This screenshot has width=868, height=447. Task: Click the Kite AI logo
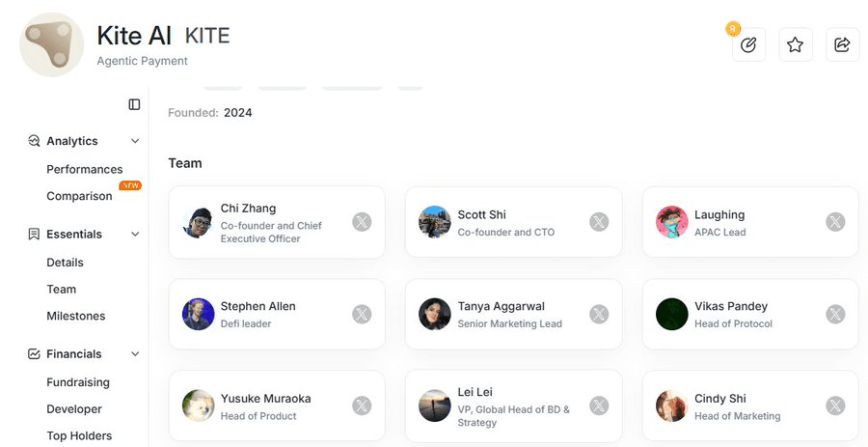(52, 44)
